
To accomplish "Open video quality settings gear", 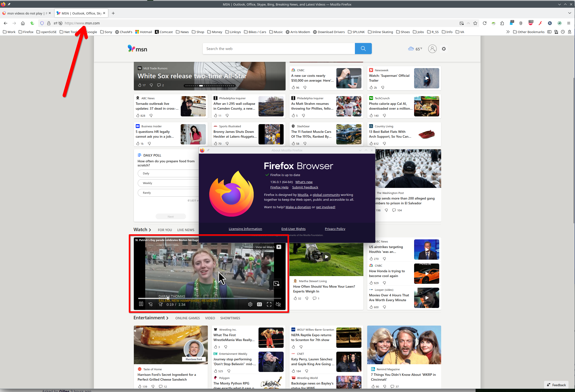I will coord(250,304).
